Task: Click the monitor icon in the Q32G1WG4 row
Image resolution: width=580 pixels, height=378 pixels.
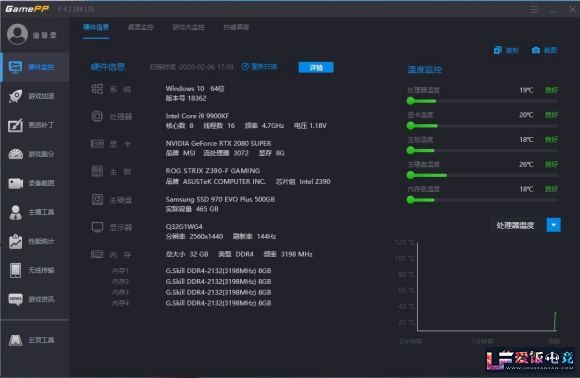Action: [97, 227]
